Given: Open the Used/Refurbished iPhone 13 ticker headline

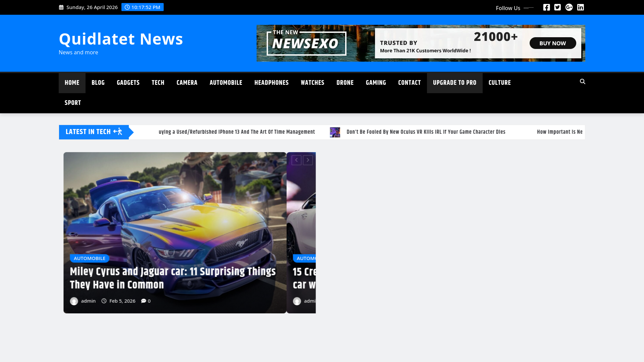Looking at the screenshot, I should click(x=237, y=132).
